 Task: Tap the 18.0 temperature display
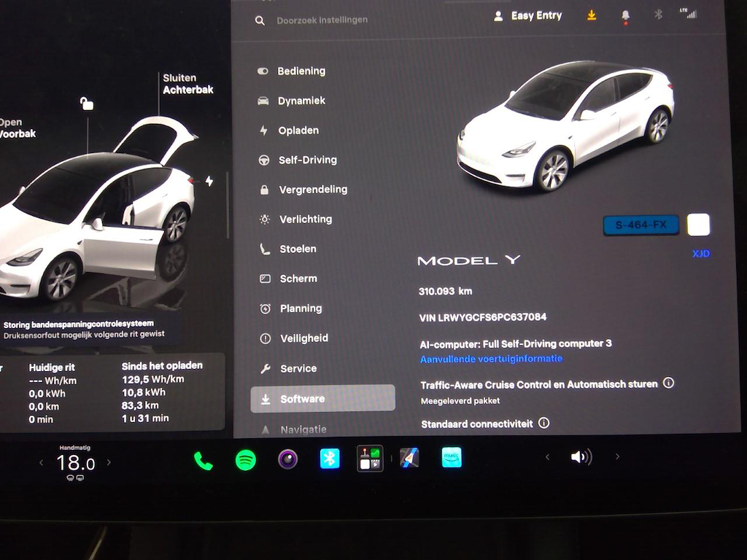76,463
